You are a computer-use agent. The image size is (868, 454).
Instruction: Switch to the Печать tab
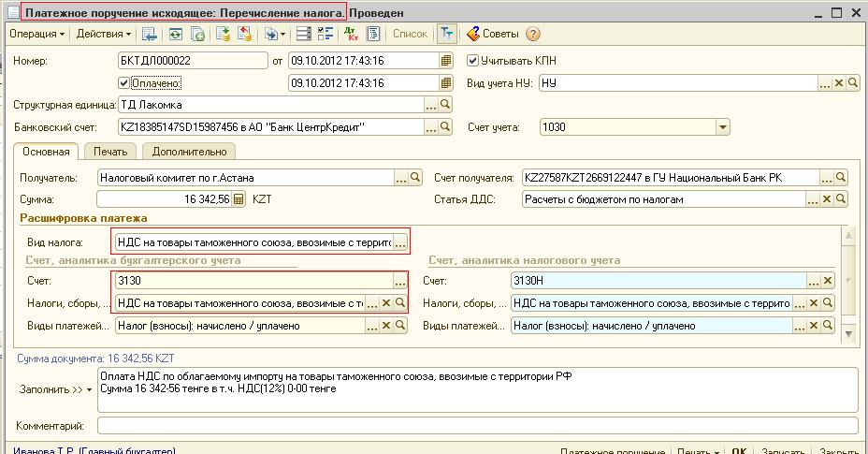109,151
